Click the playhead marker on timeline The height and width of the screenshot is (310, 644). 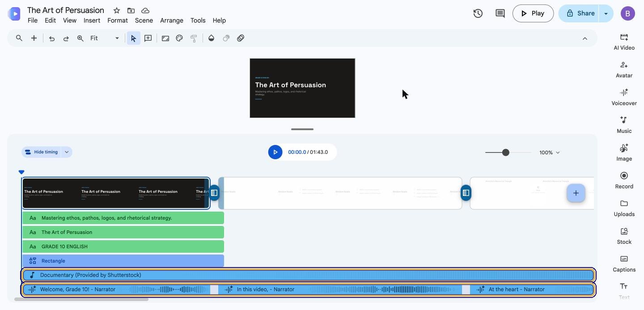21,172
